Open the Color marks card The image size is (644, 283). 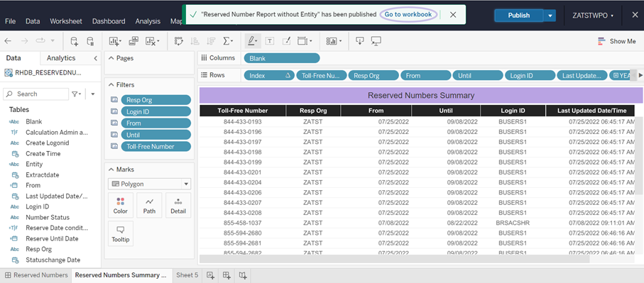[x=120, y=206]
